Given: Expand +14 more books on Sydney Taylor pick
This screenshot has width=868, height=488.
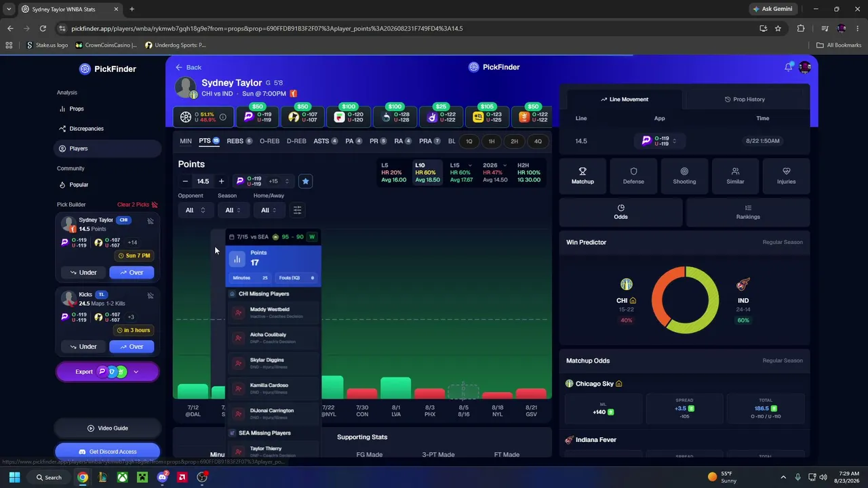Looking at the screenshot, I should click(133, 242).
